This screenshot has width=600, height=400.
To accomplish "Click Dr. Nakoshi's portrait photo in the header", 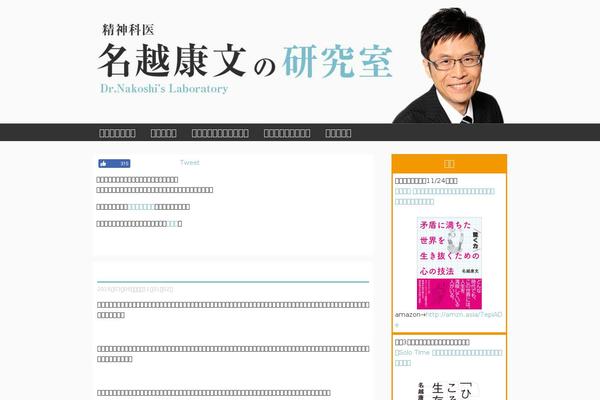I will pos(448,65).
